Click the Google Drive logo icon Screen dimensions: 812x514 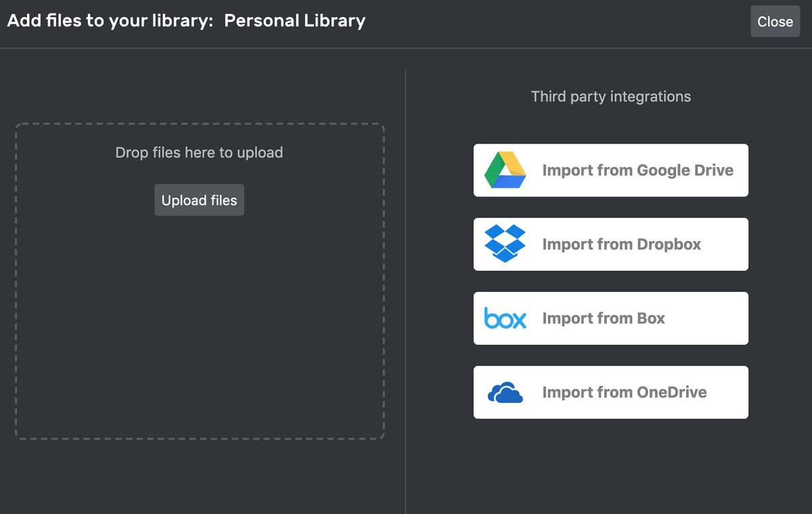pyautogui.click(x=505, y=170)
